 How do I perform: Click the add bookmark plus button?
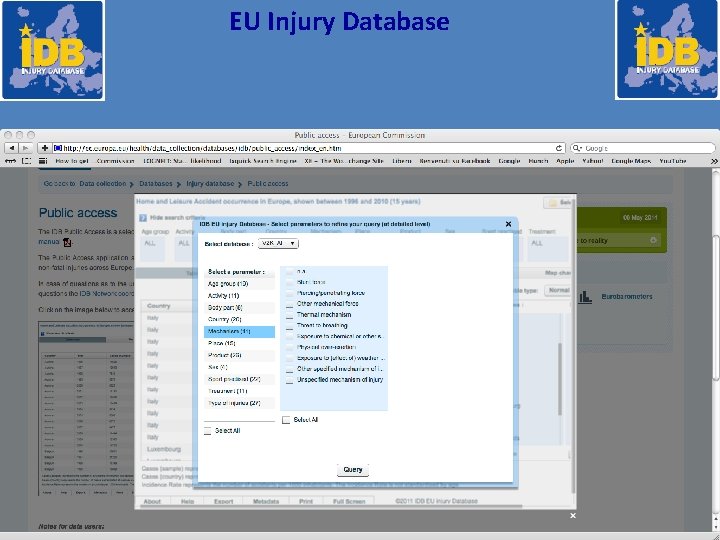pyautogui.click(x=45, y=148)
